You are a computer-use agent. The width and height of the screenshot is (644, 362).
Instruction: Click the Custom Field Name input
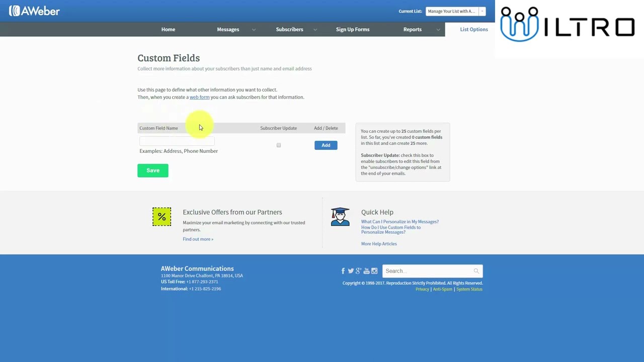(177, 141)
